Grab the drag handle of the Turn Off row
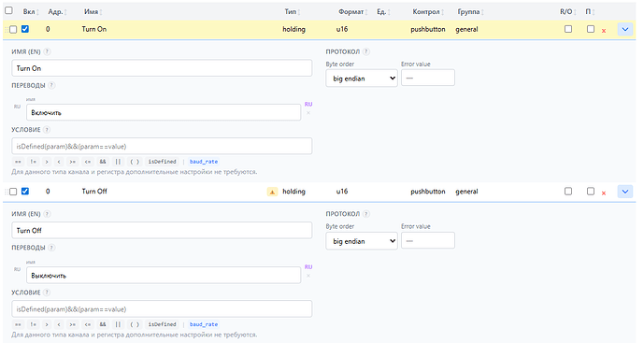Image resolution: width=644 pixels, height=343 pixels. click(x=7, y=192)
